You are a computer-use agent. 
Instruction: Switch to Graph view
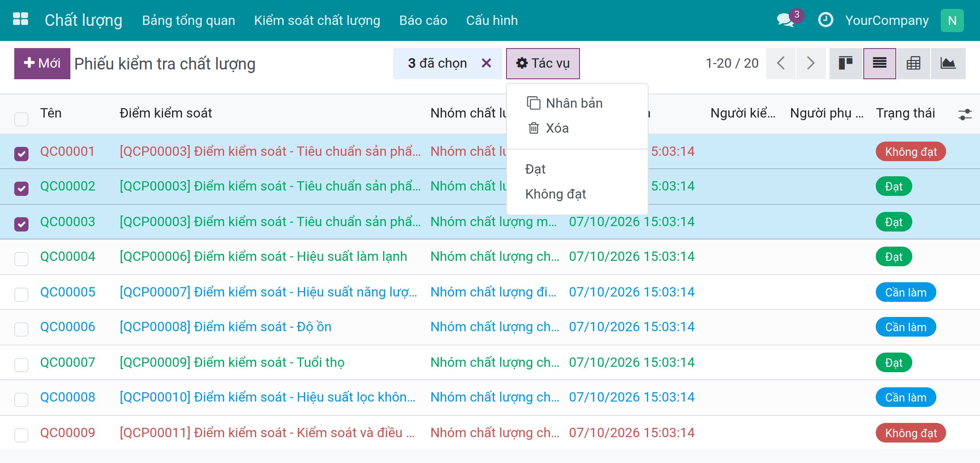(x=948, y=64)
